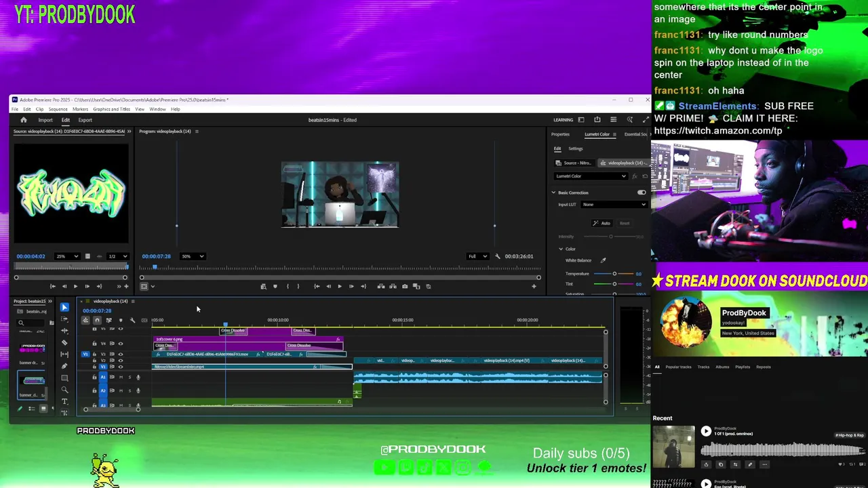Select the Pen tool

click(64, 366)
